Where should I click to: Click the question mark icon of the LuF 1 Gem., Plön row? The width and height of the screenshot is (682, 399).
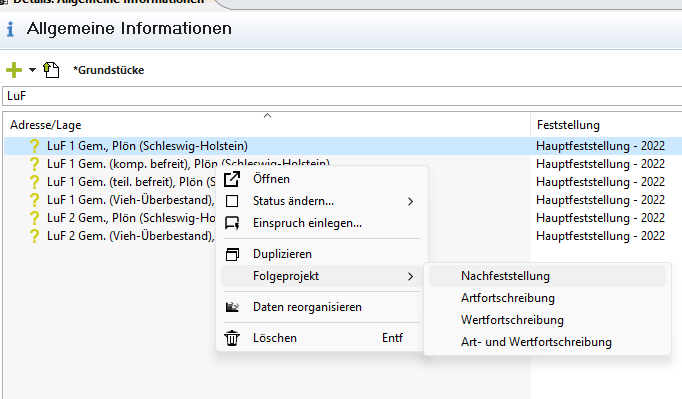[x=34, y=146]
